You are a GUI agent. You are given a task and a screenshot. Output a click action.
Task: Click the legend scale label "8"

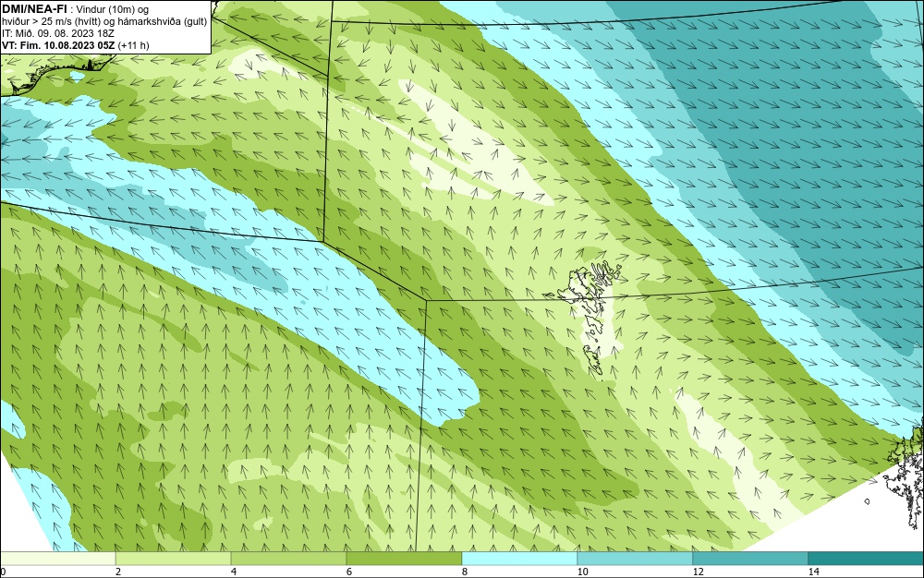click(x=465, y=572)
